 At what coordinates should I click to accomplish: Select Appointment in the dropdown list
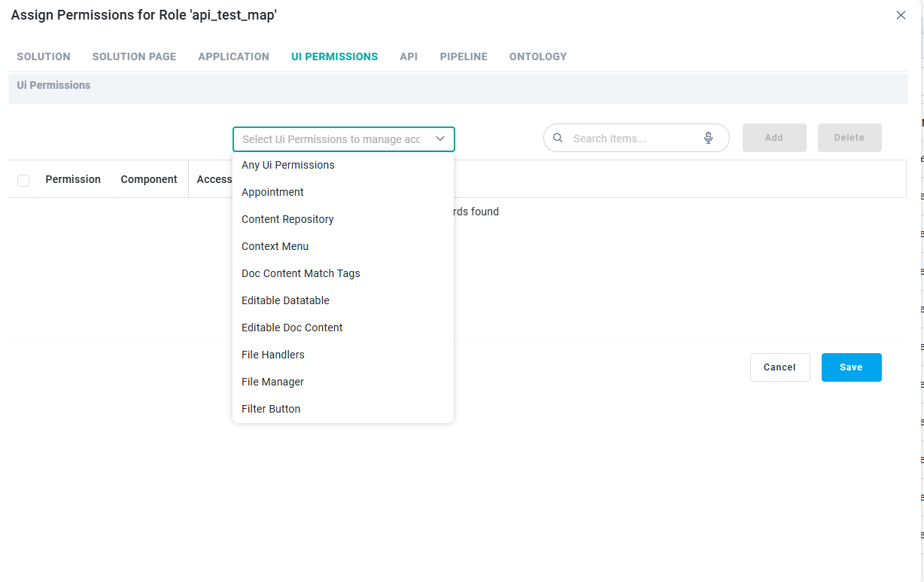(x=343, y=192)
